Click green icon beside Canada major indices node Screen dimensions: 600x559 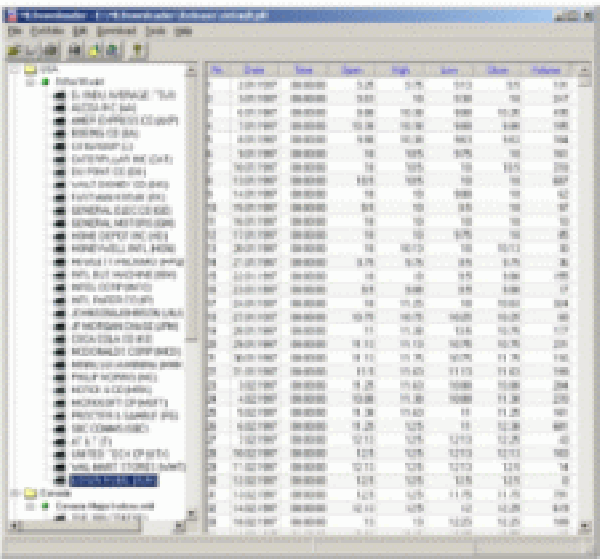click(x=45, y=506)
